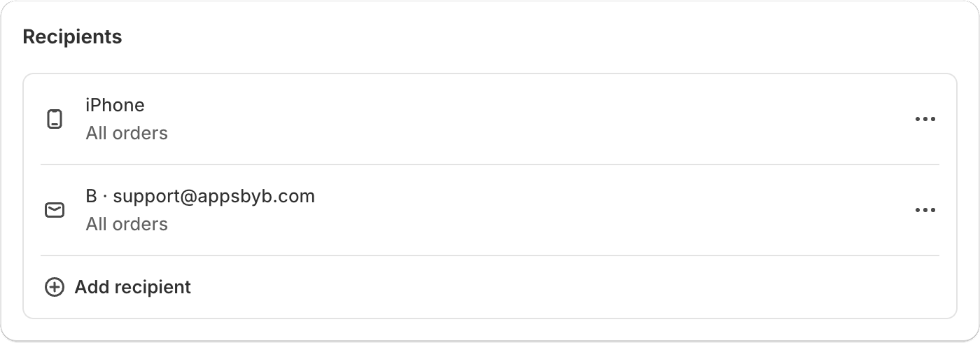
Task: Click the phone device icon beside iPhone
Action: tap(55, 119)
